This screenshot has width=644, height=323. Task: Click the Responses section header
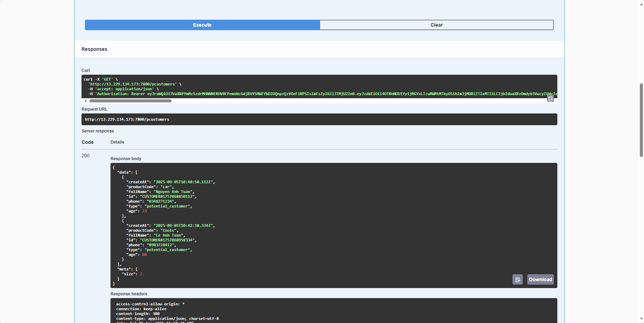pyautogui.click(x=94, y=49)
